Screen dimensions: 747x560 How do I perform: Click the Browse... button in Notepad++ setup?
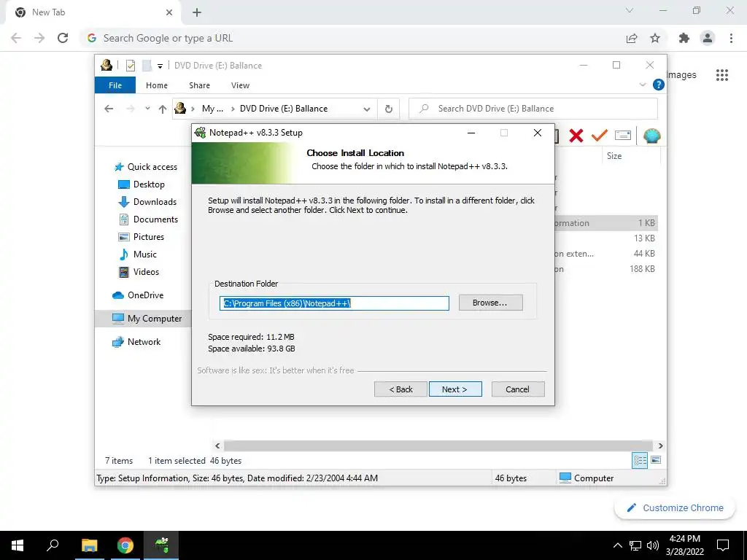[491, 303]
